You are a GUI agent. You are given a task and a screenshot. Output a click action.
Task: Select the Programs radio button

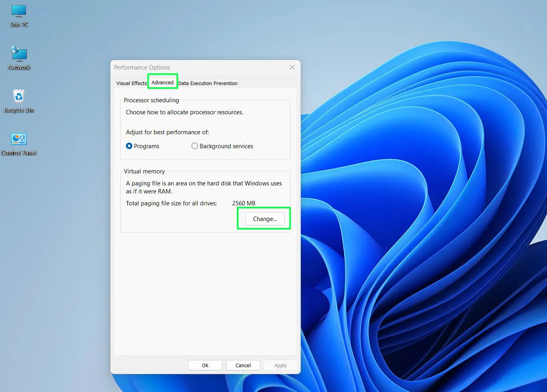click(129, 146)
